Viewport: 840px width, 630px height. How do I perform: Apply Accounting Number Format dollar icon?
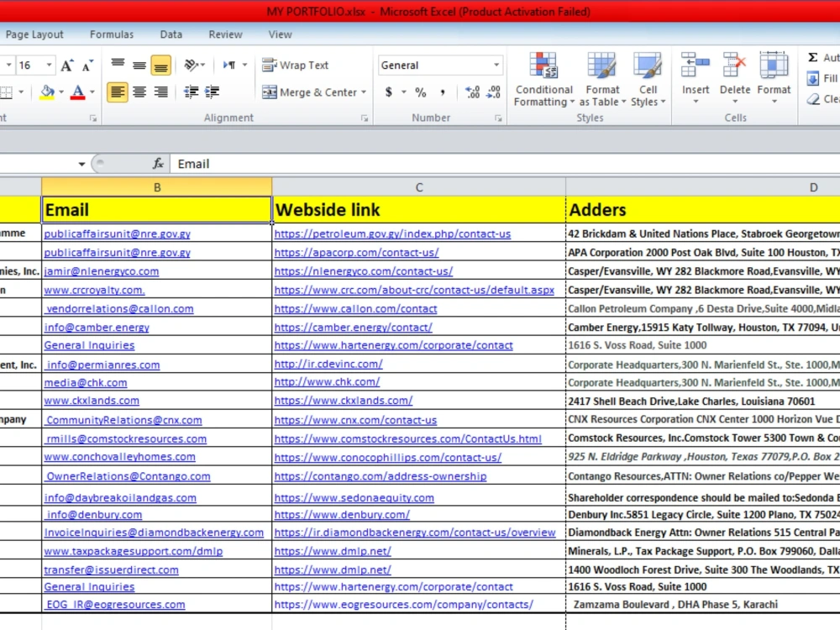click(389, 92)
